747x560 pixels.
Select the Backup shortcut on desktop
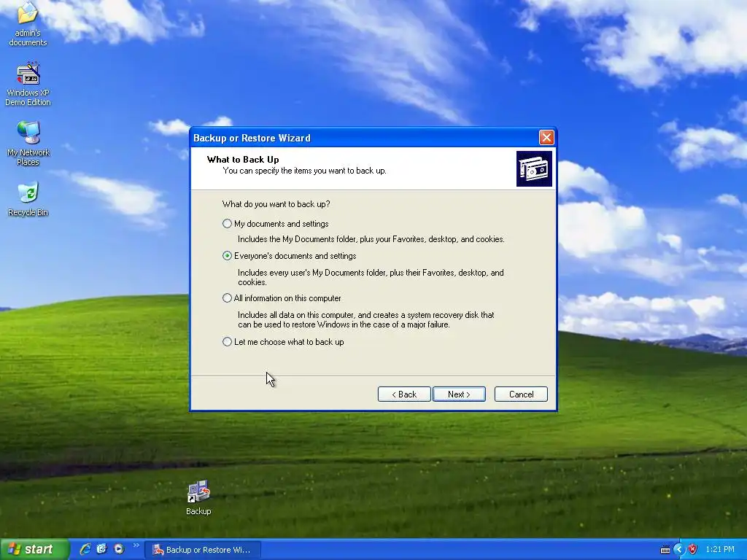(x=198, y=497)
